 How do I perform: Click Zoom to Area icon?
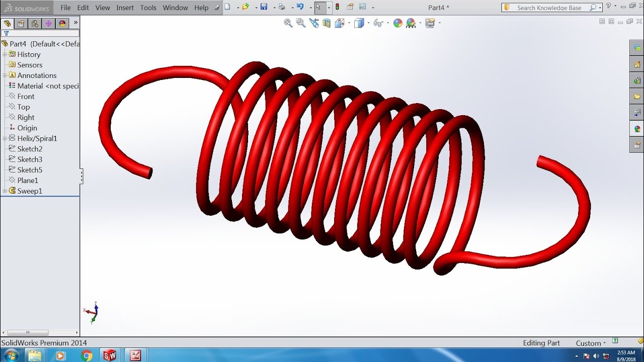(301, 23)
